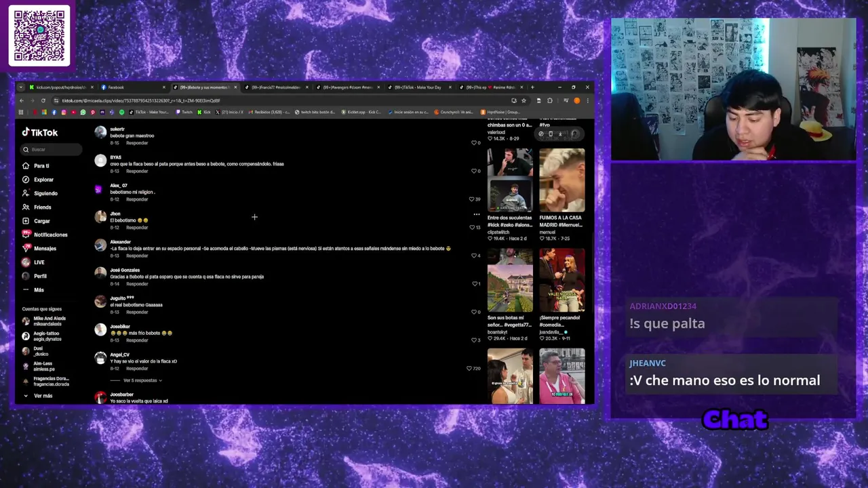Image resolution: width=868 pixels, height=488 pixels.
Task: Like Josebiker's comment with 3 likes
Action: (x=474, y=340)
